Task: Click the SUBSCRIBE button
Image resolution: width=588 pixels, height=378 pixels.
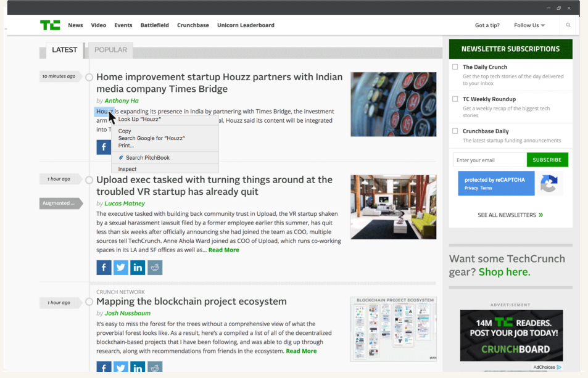Action: coord(547,160)
